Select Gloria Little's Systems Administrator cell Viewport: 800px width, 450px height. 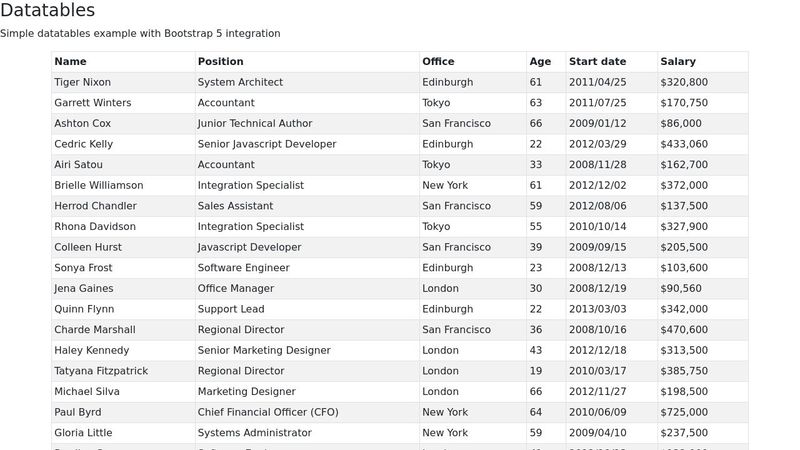(307, 433)
